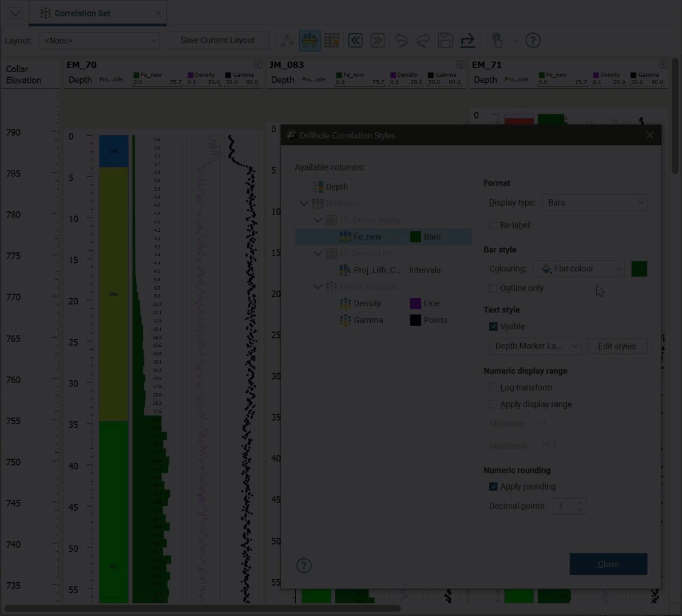Viewport: 682px width, 616px height.
Task: Click the help icon in Styles dialog
Action: tap(304, 566)
